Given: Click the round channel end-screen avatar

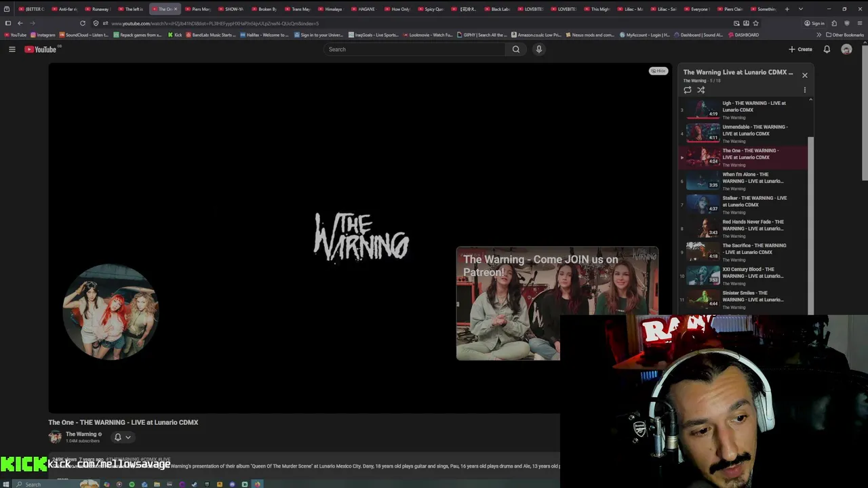Looking at the screenshot, I should pyautogui.click(x=111, y=312).
